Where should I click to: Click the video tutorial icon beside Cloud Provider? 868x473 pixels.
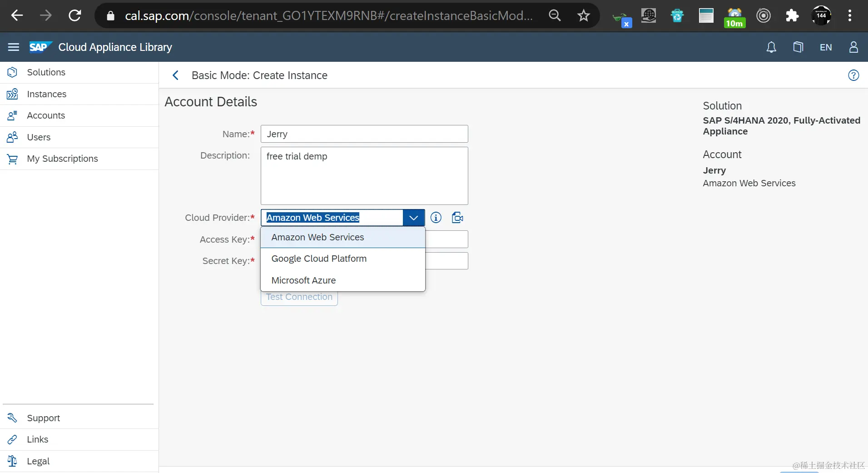457,218
